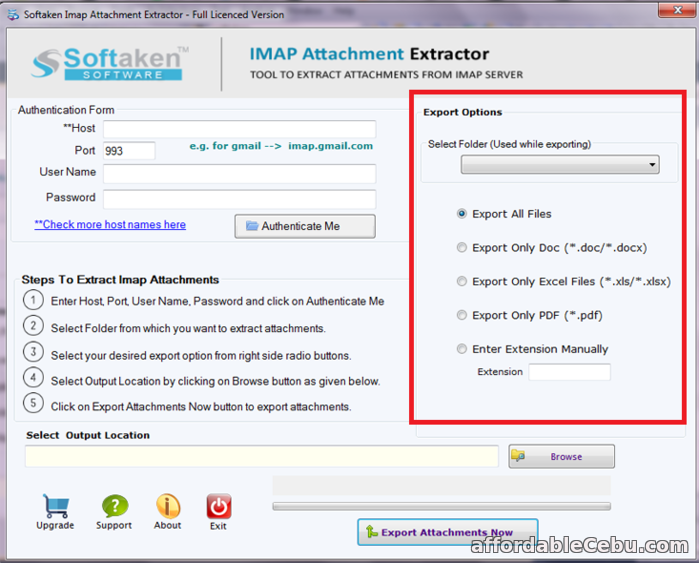Click the 'Select Output Location' label
The image size is (699, 563).
88,435
